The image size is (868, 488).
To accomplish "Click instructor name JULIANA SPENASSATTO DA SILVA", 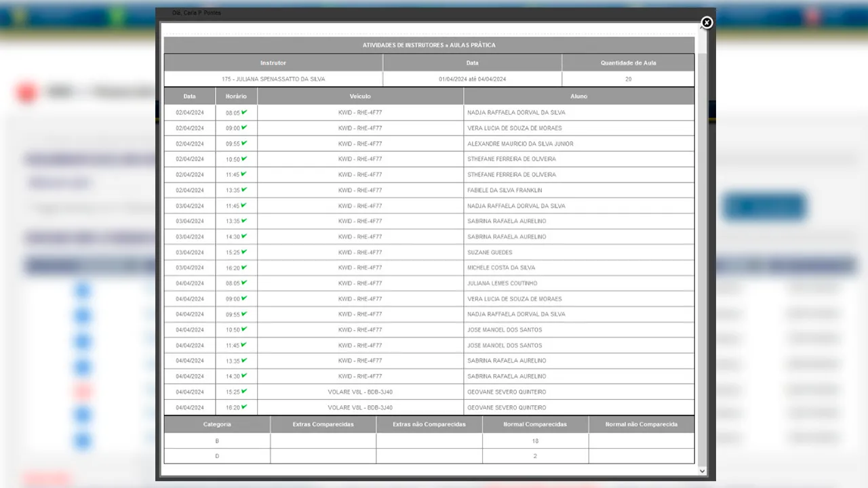I will coord(273,79).
